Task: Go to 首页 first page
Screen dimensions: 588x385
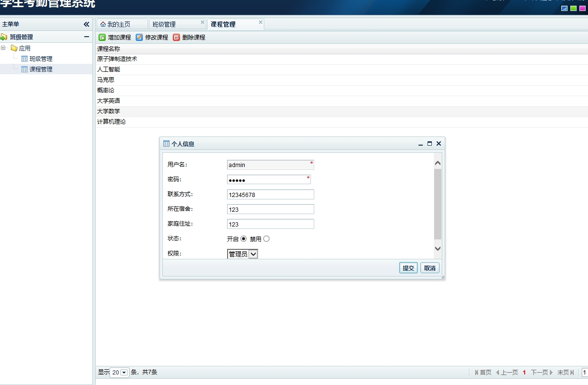Action: click(483, 373)
